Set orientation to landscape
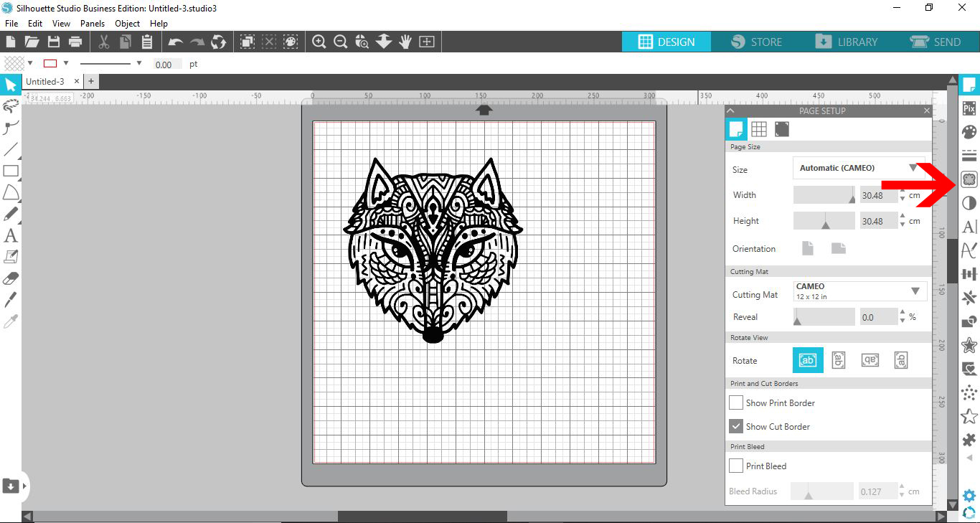The image size is (980, 523). tap(839, 248)
